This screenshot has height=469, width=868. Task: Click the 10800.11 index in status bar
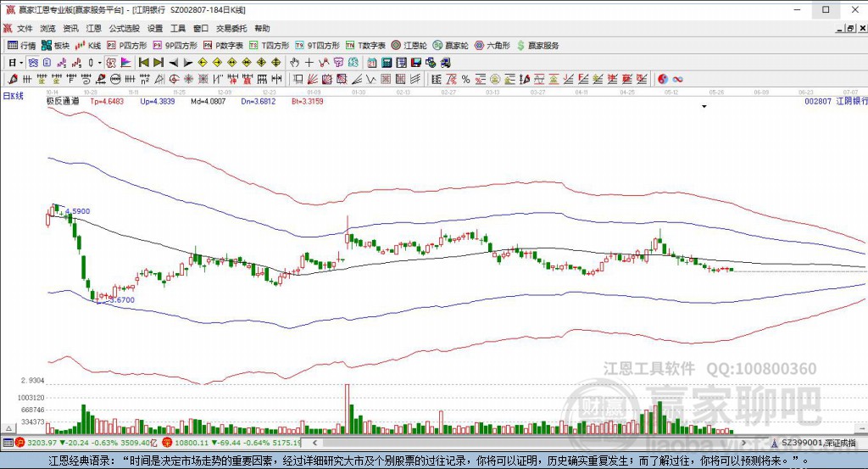click(192, 443)
